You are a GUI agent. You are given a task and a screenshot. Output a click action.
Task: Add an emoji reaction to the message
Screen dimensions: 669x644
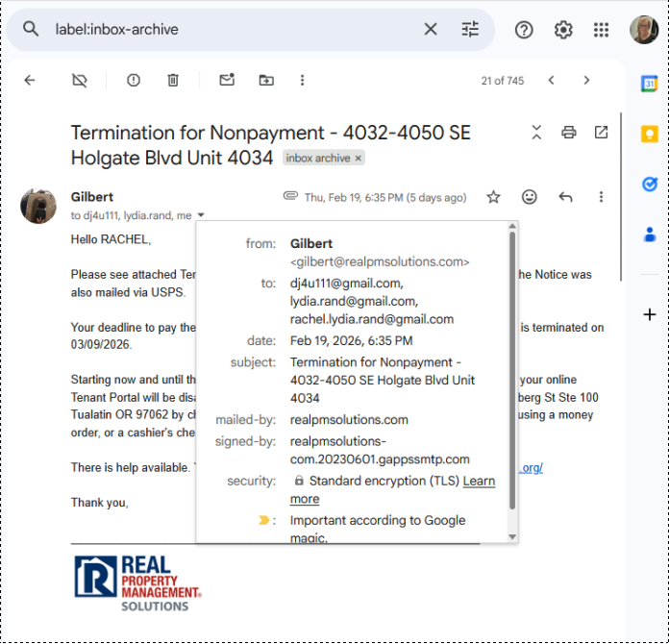[x=530, y=197]
